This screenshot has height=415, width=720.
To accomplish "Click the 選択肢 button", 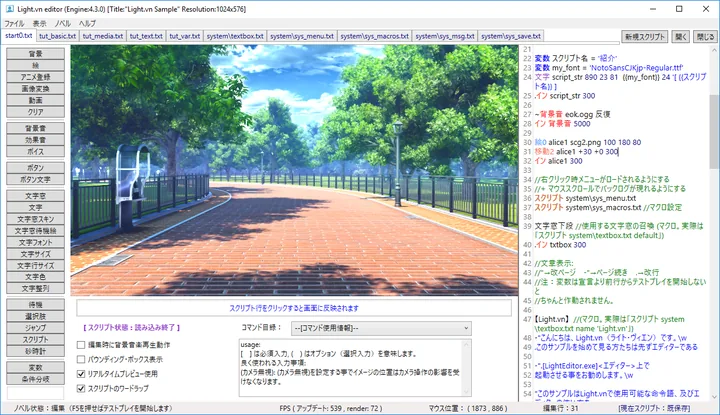I will (x=35, y=316).
